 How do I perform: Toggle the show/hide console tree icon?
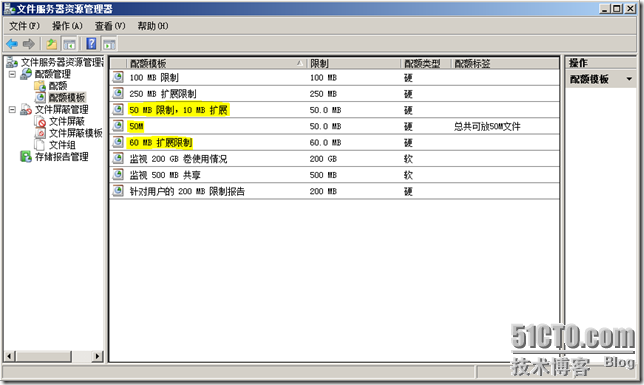pos(69,44)
